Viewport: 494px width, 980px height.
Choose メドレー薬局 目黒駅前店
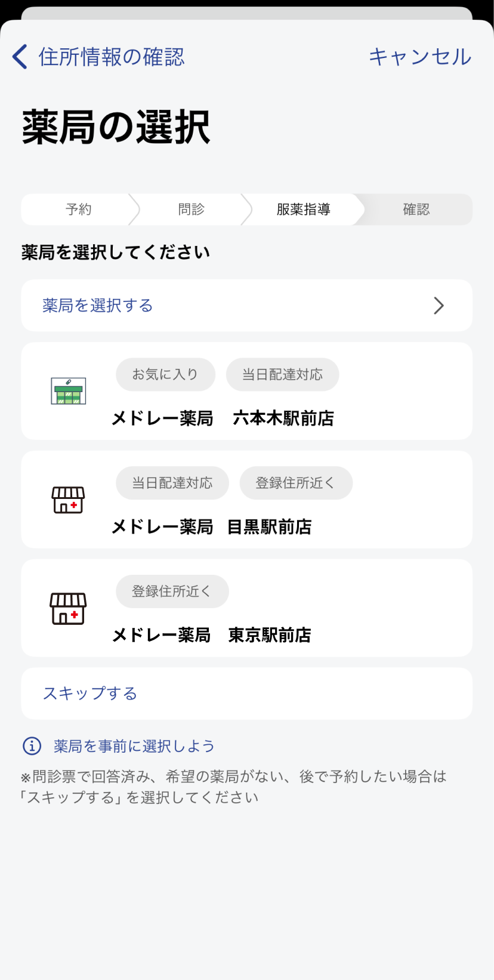(212, 527)
